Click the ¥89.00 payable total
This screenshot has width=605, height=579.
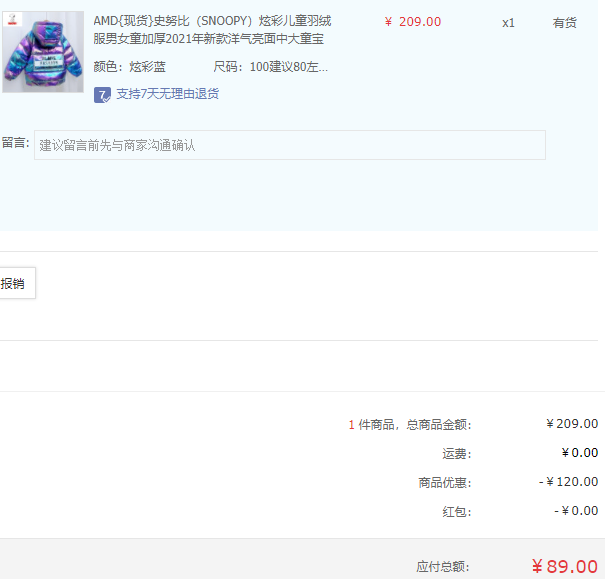pyautogui.click(x=565, y=567)
